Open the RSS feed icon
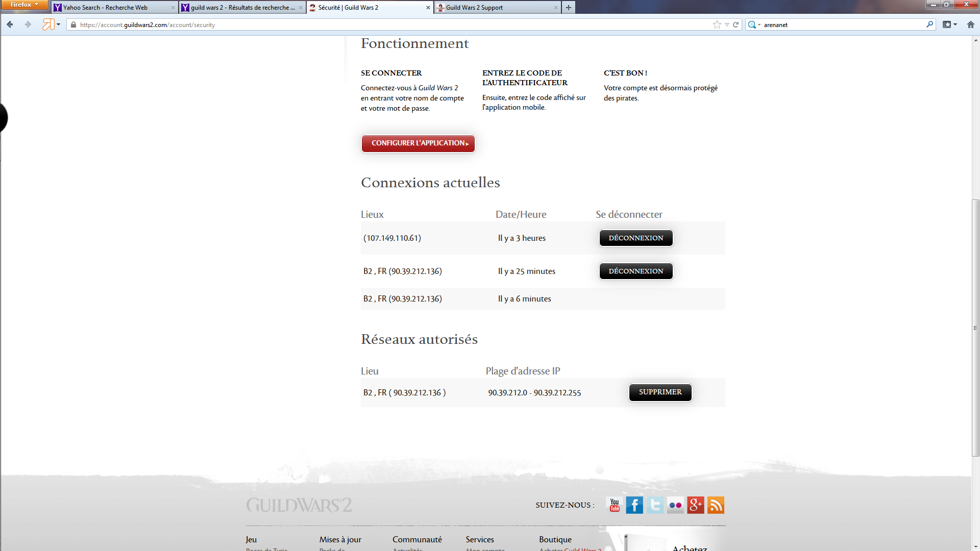 (716, 505)
